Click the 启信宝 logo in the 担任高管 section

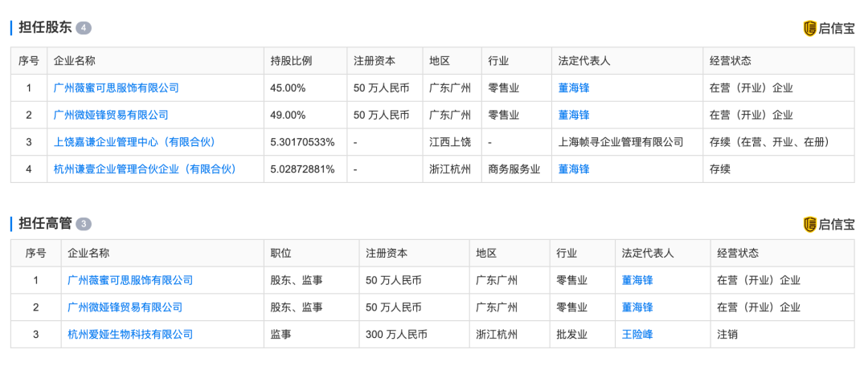pyautogui.click(x=829, y=224)
